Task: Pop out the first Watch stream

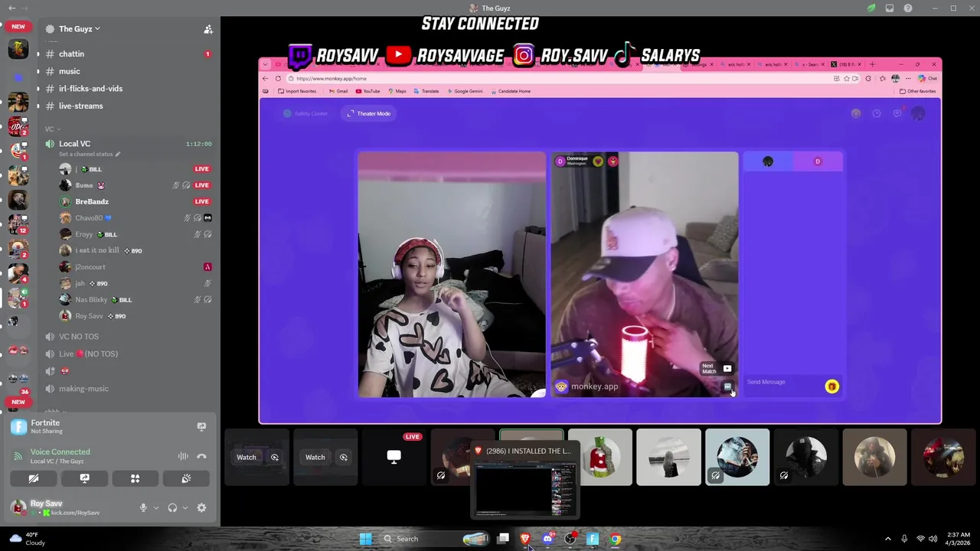Action: (275, 458)
